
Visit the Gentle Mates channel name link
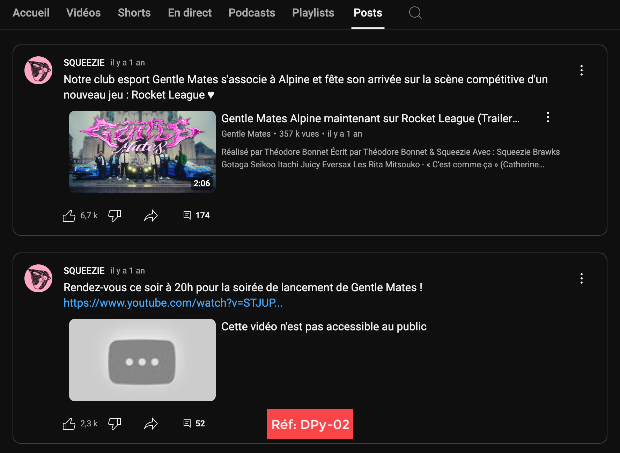[x=246, y=134]
